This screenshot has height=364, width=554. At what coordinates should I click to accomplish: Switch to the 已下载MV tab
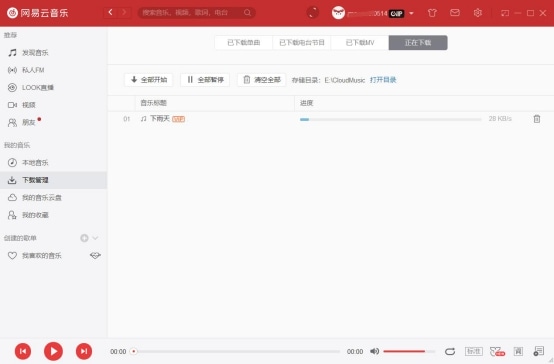[x=360, y=43]
